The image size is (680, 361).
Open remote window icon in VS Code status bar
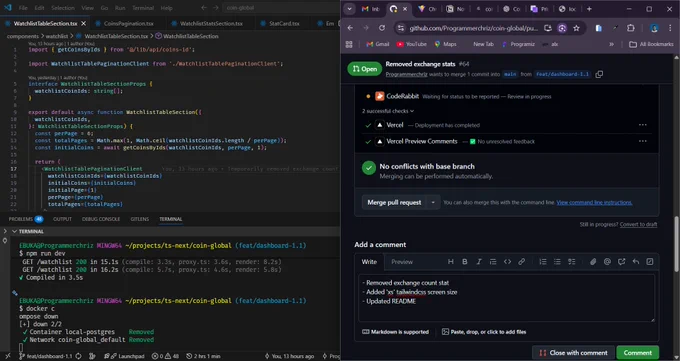[x=7, y=356]
